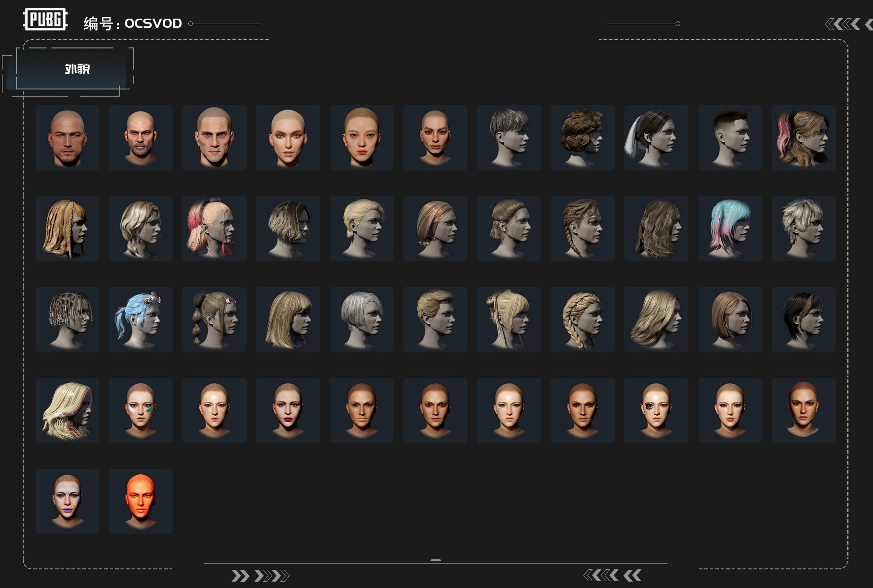Select face with green and white paint
The height and width of the screenshot is (588, 873).
(140, 410)
